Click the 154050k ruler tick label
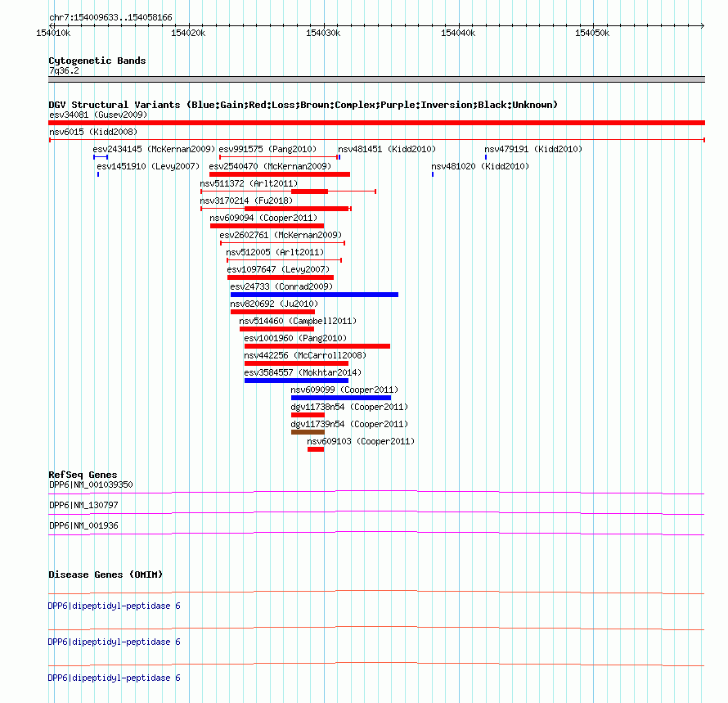The height and width of the screenshot is (703, 728). [592, 33]
